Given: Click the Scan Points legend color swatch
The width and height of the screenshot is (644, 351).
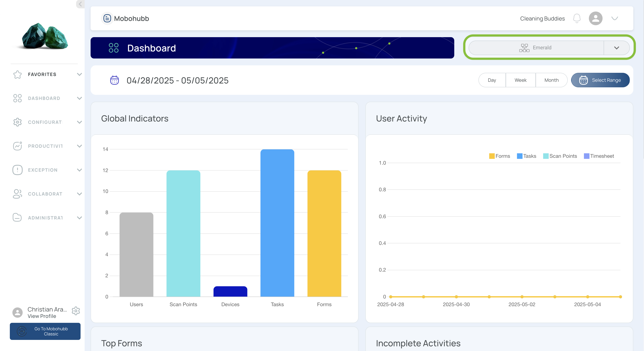Looking at the screenshot, I should [546, 156].
